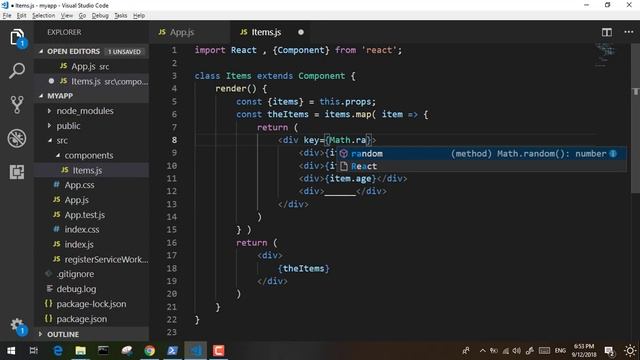This screenshot has width=640, height=360.
Task: Launch Microsoft Edge from the taskbar
Action: 58,351
